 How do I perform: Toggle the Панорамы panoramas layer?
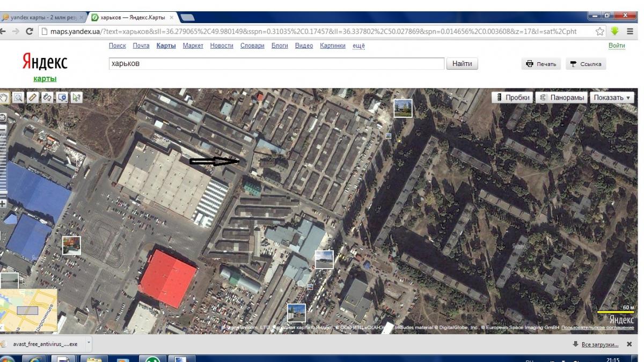[x=561, y=98]
